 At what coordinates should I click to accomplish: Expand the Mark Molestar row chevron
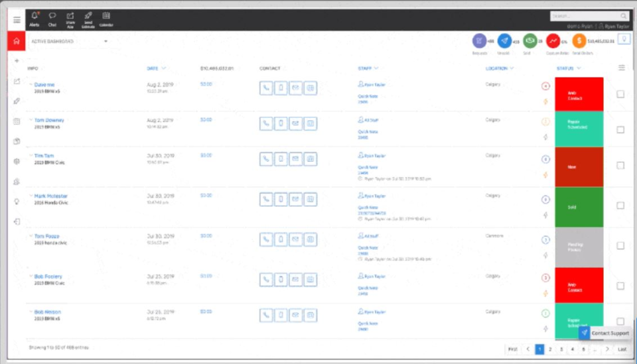click(31, 196)
